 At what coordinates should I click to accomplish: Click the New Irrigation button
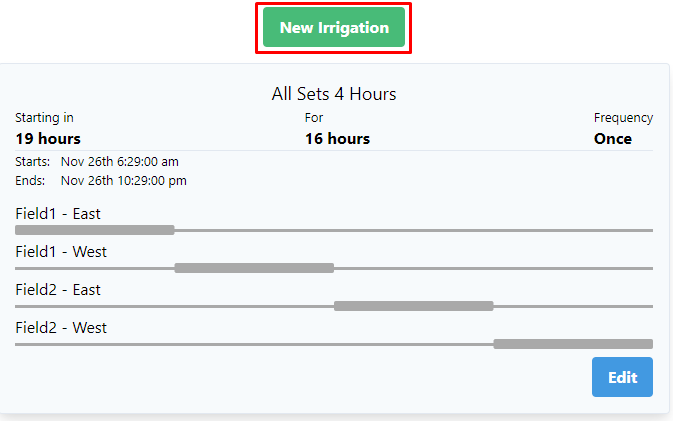pyautogui.click(x=334, y=28)
